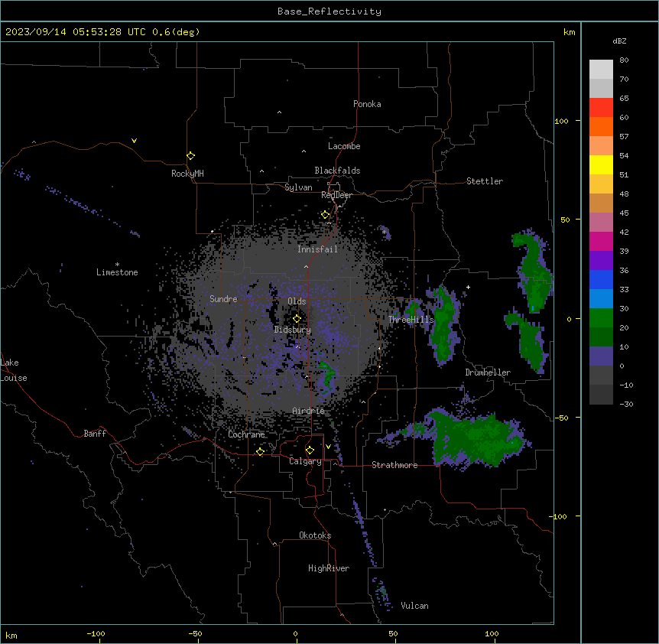
Task: Click the Stettler city label
Action: pyautogui.click(x=485, y=181)
